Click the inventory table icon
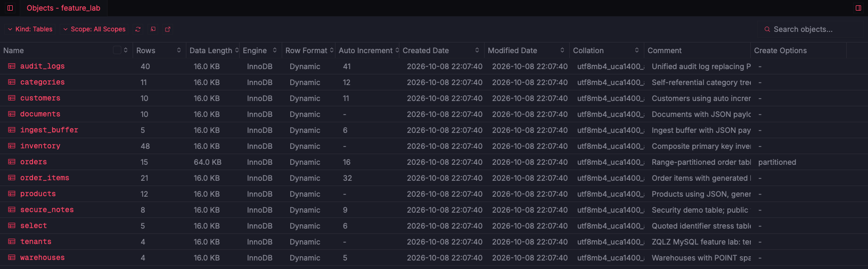Image resolution: width=868 pixels, height=269 pixels. point(12,146)
